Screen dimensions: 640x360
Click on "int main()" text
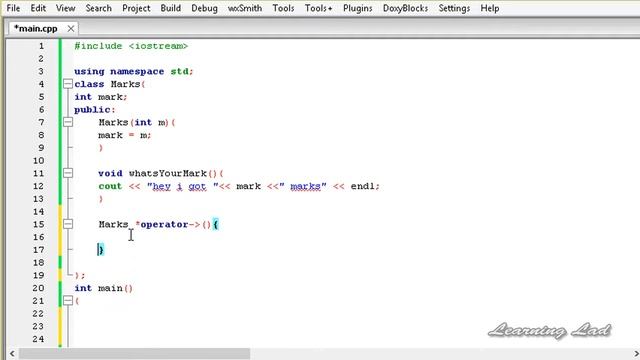pos(104,288)
